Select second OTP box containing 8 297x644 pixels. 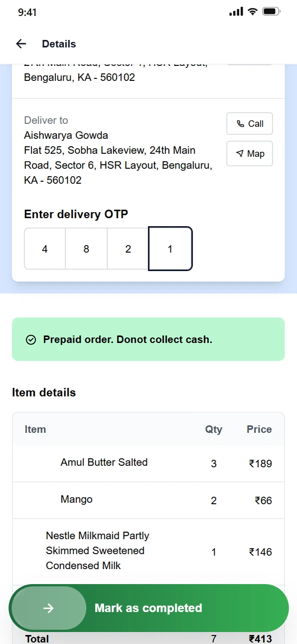[86, 249]
